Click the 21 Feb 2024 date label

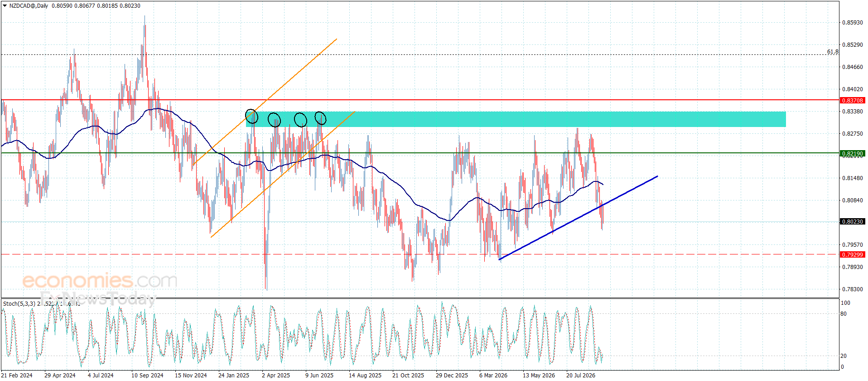click(x=17, y=375)
